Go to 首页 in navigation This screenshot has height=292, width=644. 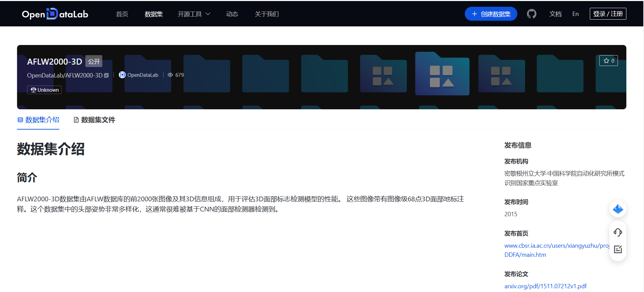(122, 14)
